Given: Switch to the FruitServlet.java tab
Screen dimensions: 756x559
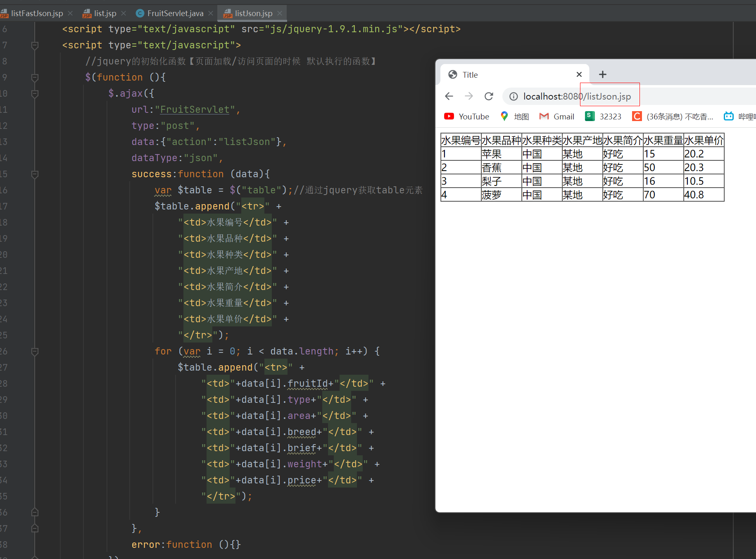Looking at the screenshot, I should pos(175,13).
